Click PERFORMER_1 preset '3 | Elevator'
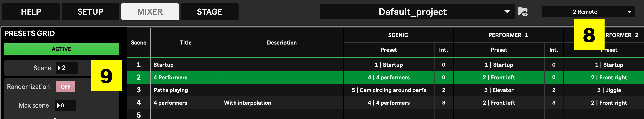The image size is (644, 119). [x=499, y=90]
